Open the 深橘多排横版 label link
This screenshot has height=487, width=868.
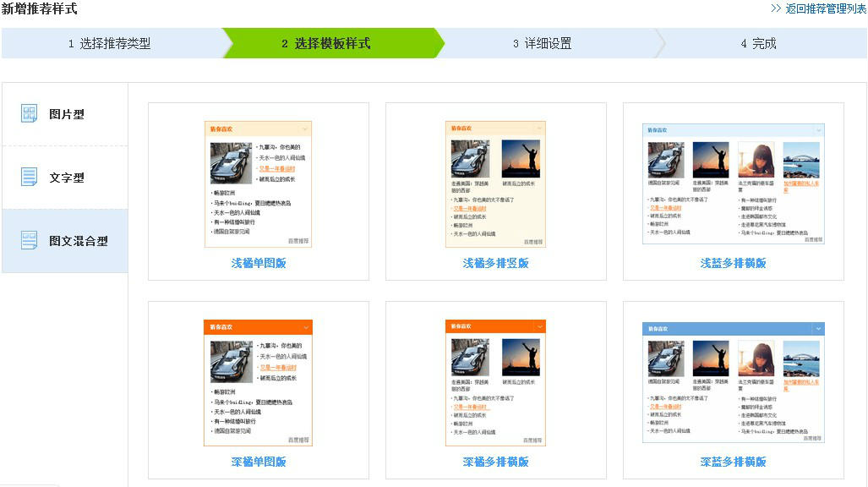(x=495, y=462)
